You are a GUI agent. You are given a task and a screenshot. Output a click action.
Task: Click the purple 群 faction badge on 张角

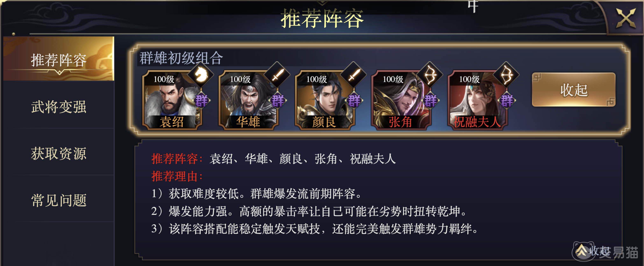pos(431,101)
